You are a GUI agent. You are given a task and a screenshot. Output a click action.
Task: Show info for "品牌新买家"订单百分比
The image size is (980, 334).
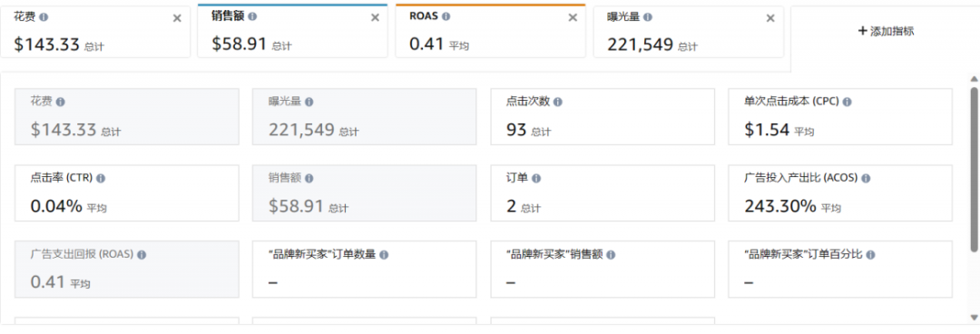pyautogui.click(x=870, y=255)
